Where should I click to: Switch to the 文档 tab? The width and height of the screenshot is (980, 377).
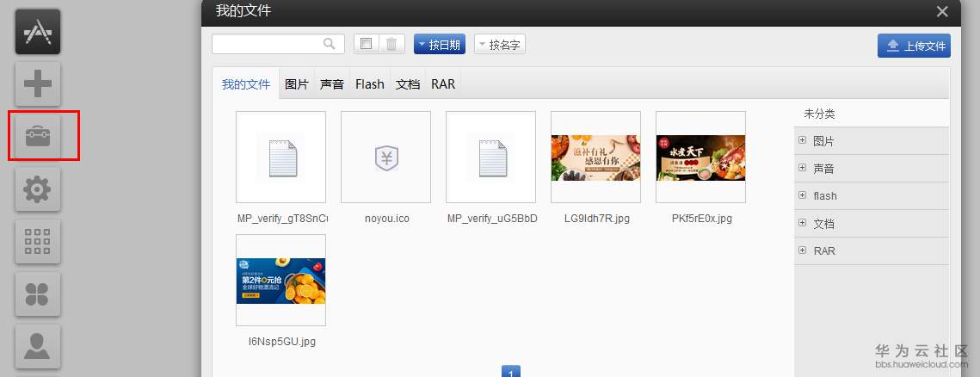point(408,83)
